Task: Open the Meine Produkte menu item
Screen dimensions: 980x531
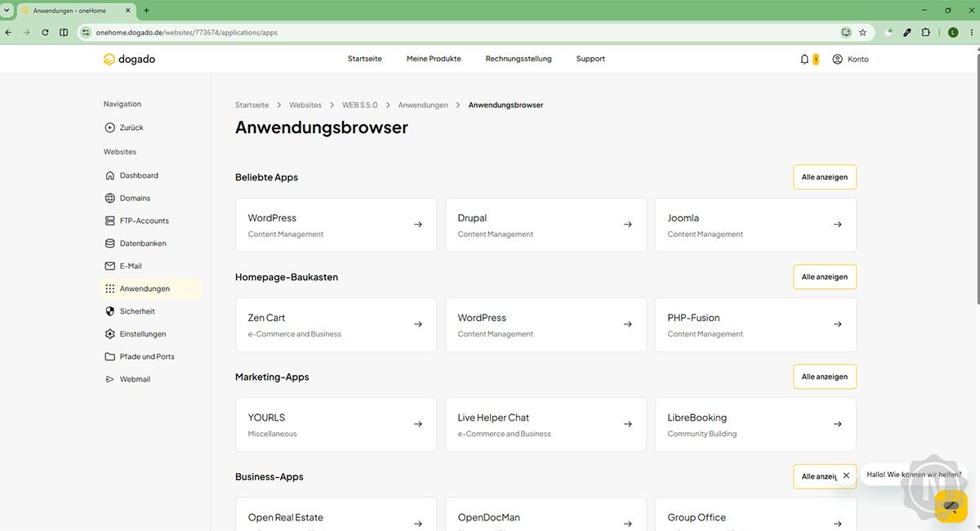Action: click(434, 59)
